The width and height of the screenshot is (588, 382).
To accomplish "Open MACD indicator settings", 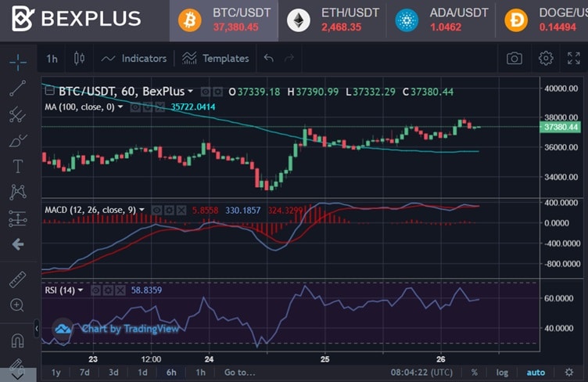I will click(x=169, y=210).
